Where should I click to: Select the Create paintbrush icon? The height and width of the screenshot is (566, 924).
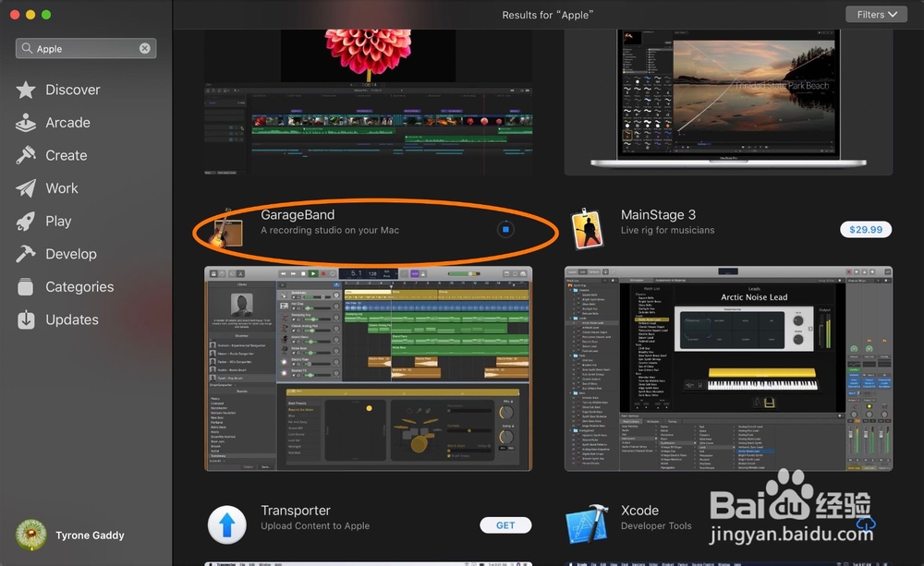click(x=25, y=155)
